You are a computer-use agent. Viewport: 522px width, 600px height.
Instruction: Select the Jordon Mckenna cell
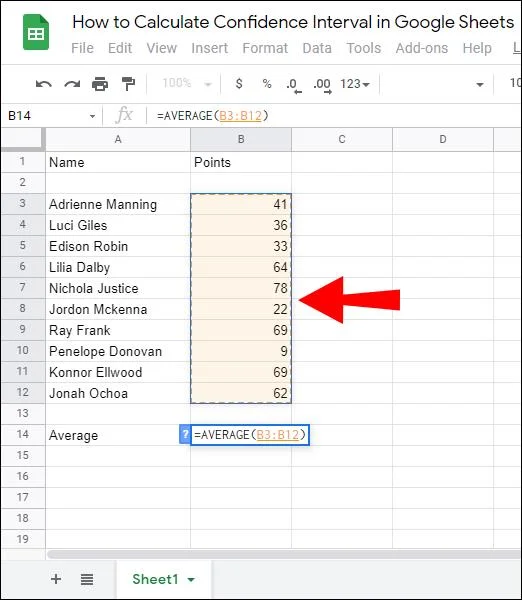coord(118,309)
